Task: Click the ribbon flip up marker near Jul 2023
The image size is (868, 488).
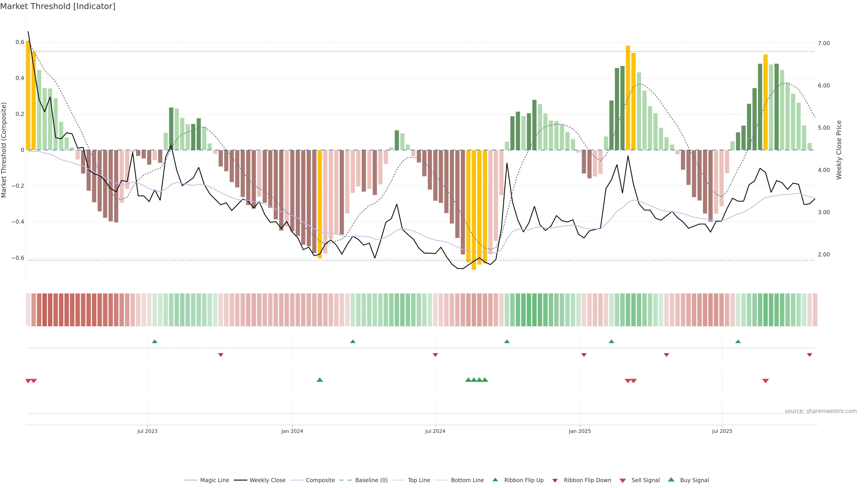Action: tap(155, 342)
